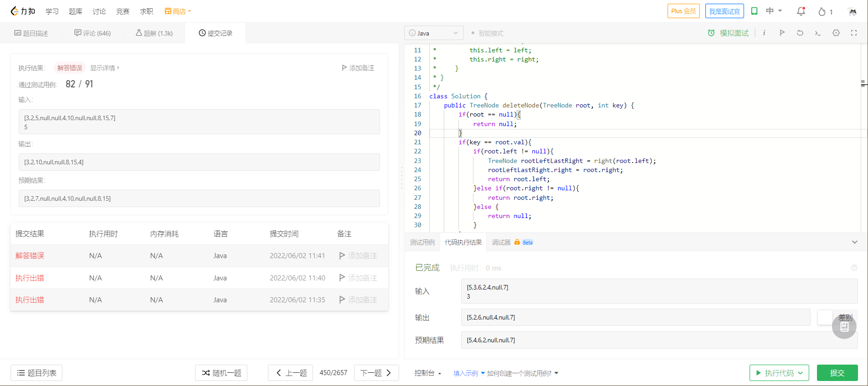Click the console input field with [5,3,6,2,4,null,7]
The width and height of the screenshot is (868, 386).
(659, 291)
